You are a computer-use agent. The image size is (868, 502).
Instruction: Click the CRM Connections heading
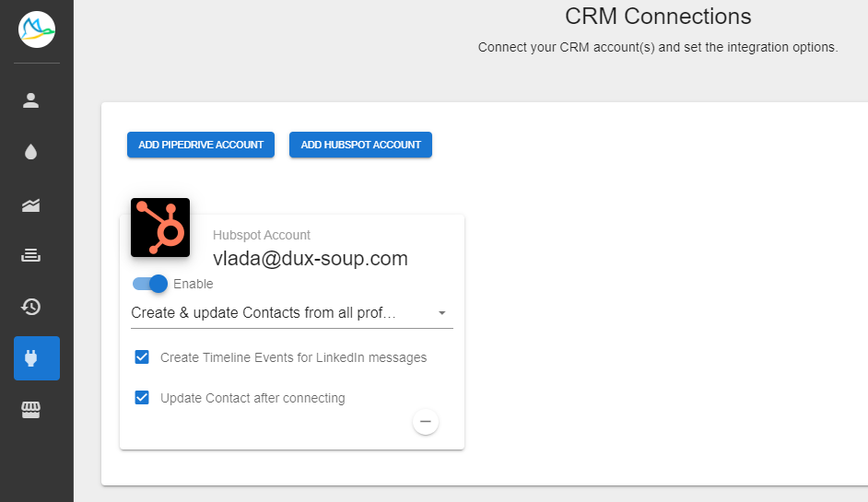pyautogui.click(x=658, y=17)
